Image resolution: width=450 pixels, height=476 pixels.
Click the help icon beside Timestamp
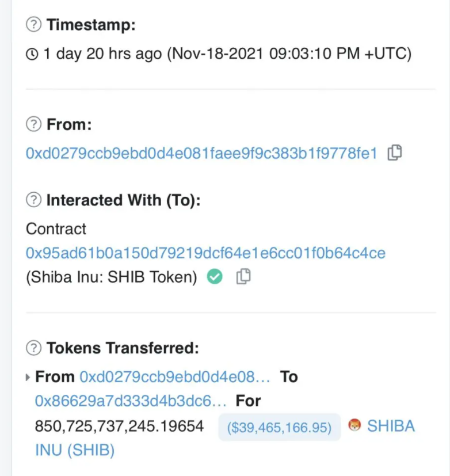35,25
